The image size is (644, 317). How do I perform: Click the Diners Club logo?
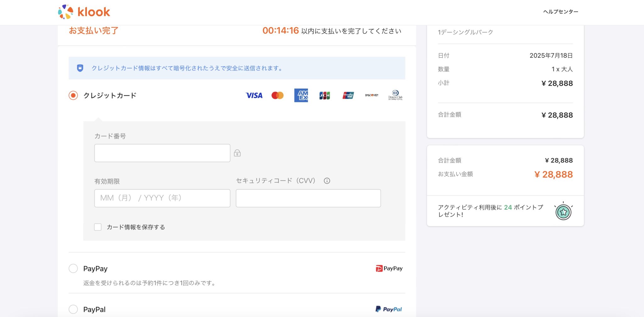395,95
